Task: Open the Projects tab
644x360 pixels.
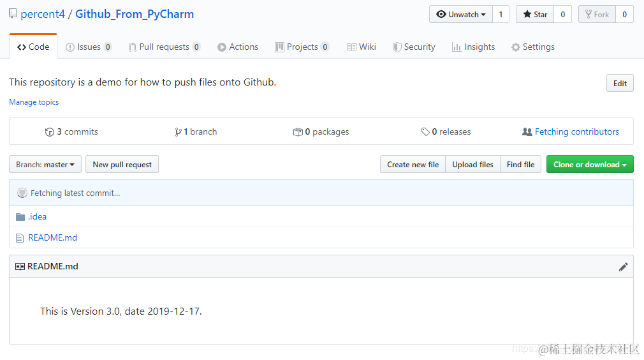Action: [302, 47]
